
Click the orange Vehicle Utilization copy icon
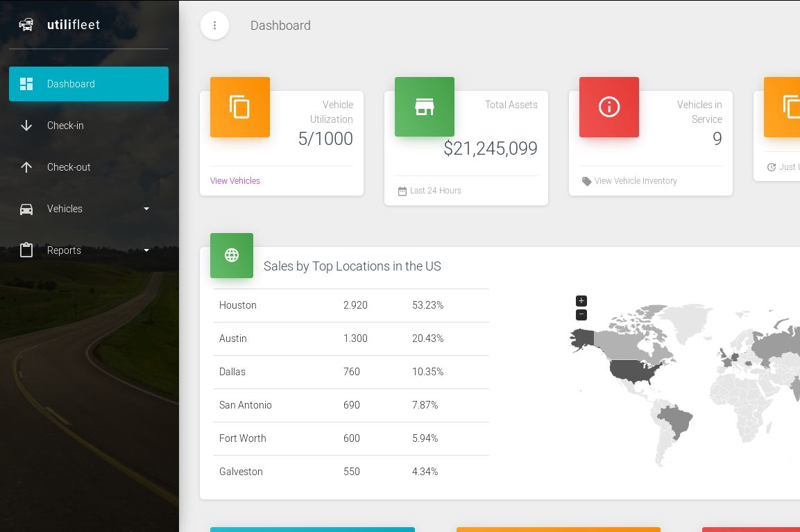pyautogui.click(x=240, y=107)
